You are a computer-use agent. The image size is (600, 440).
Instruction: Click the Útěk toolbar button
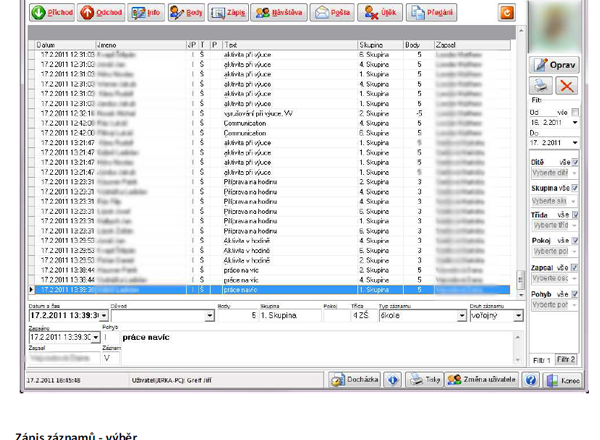point(381,13)
